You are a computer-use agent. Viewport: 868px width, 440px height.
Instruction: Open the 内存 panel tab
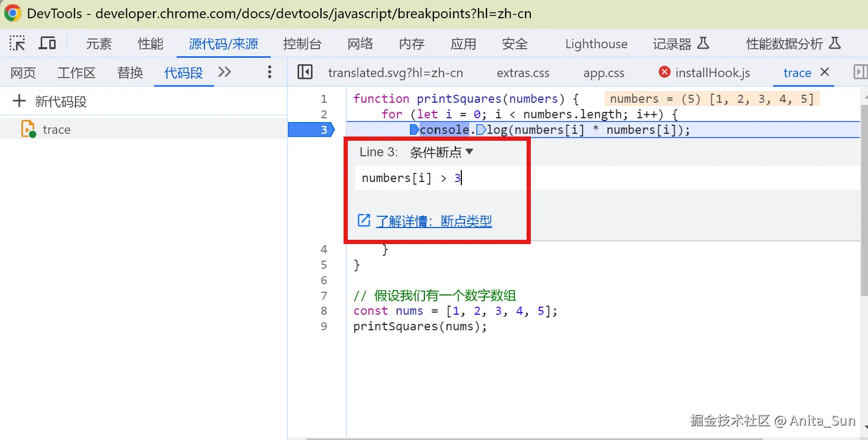(x=412, y=44)
